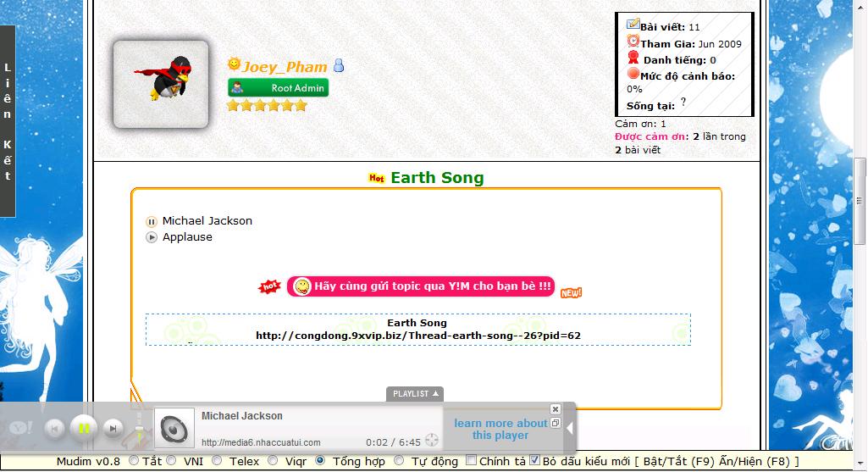Image resolution: width=868 pixels, height=472 pixels.
Task: Enable the Chính tả checkbox
Action: [x=471, y=461]
